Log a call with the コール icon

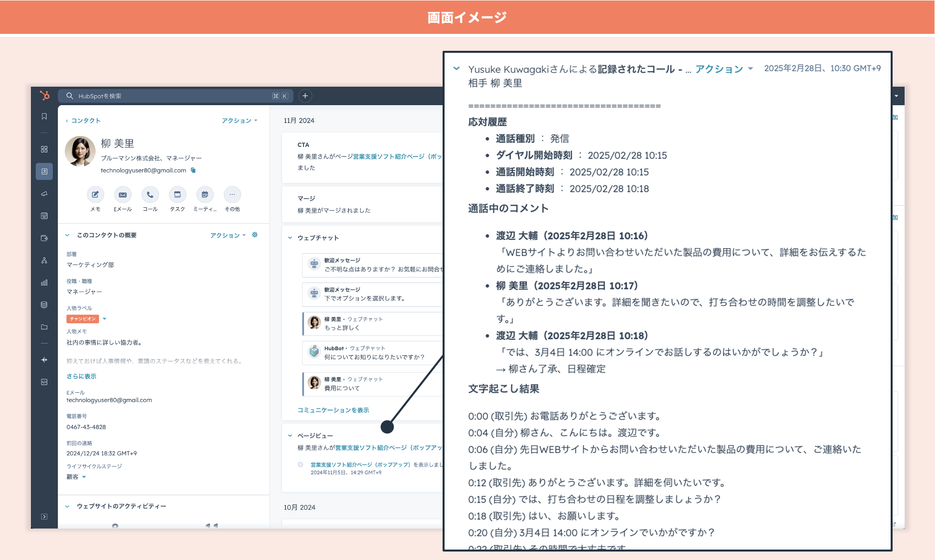click(150, 195)
